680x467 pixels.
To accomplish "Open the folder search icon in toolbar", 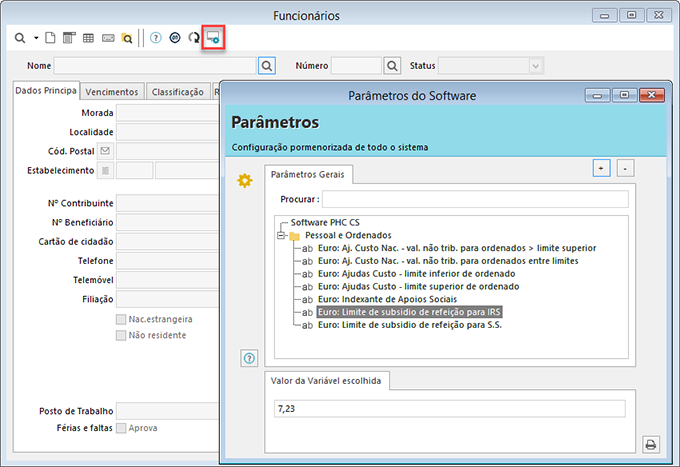I will [x=127, y=38].
